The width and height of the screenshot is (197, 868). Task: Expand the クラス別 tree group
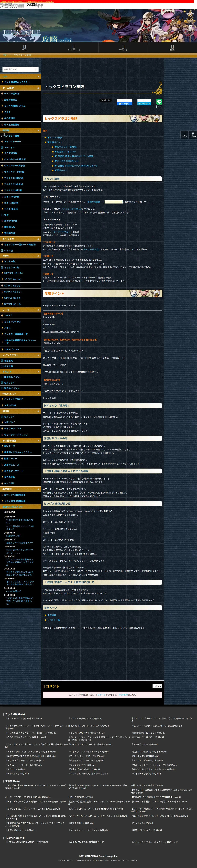tap(2, 251)
